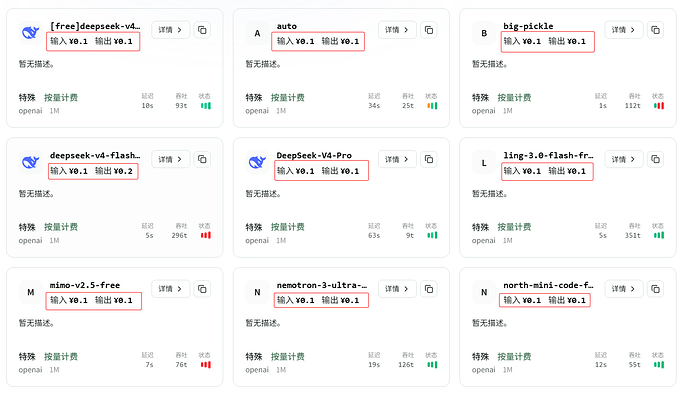The width and height of the screenshot is (690, 397).
Task: Copy the auto model name
Action: (429, 30)
